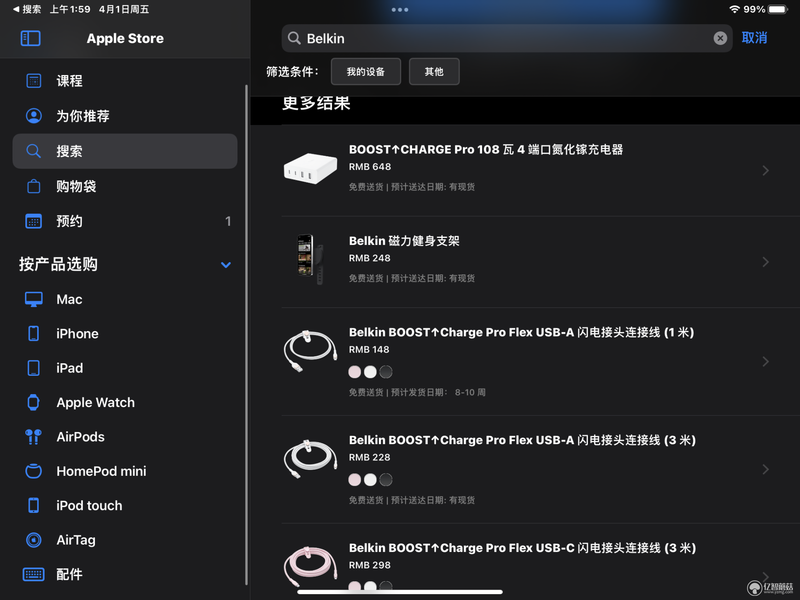800x600 pixels.
Task: Open the 购物袋 sidebar item
Action: pyautogui.click(x=124, y=186)
